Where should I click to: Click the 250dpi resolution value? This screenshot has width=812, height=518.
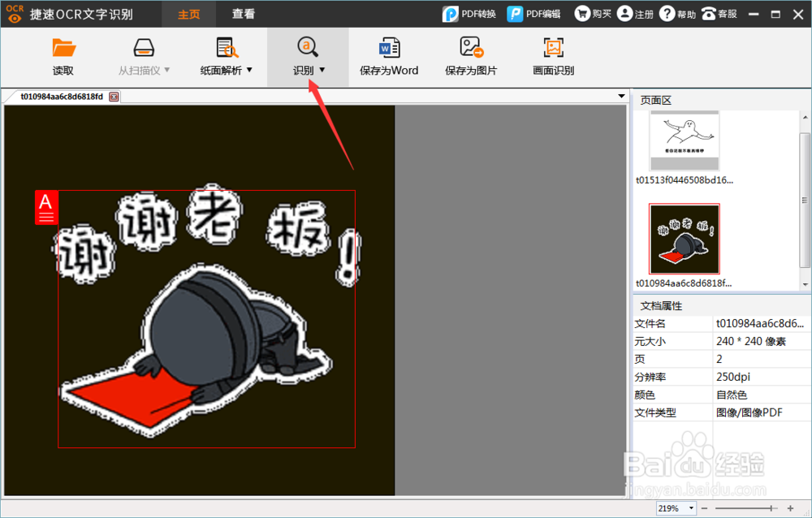733,377
